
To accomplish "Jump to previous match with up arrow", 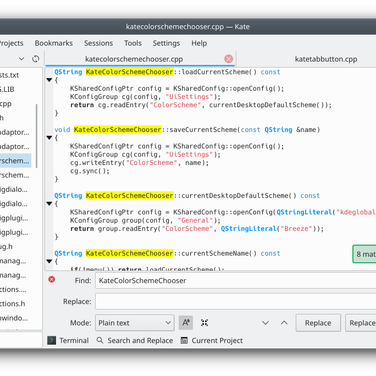I will click(284, 323).
